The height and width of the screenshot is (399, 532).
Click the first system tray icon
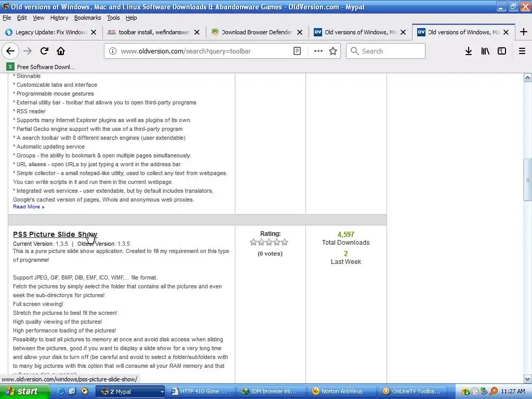click(465, 392)
